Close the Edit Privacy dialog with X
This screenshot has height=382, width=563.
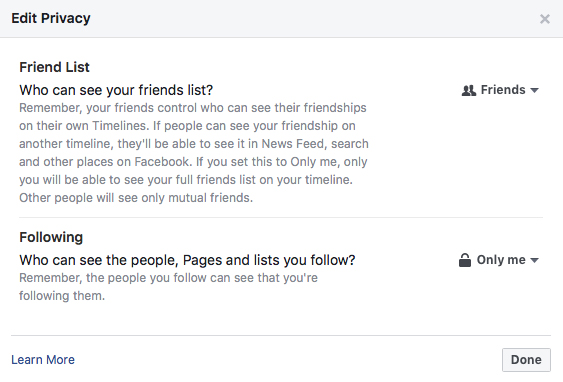click(545, 19)
